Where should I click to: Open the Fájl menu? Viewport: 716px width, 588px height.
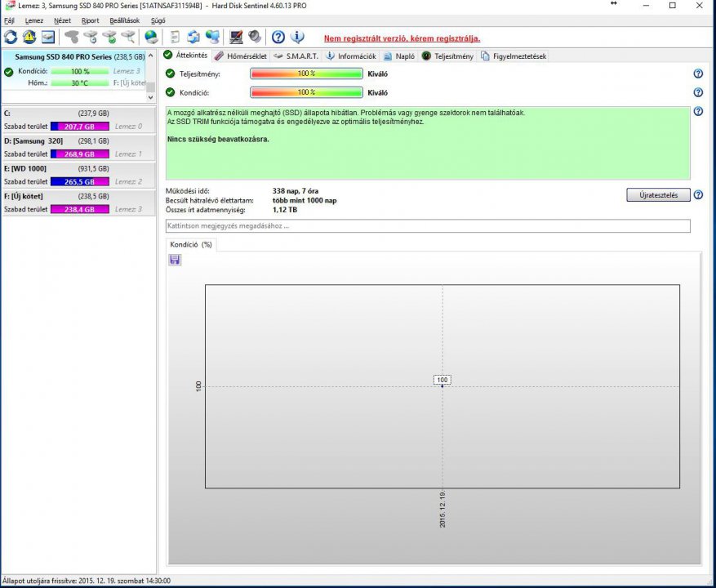[x=9, y=20]
